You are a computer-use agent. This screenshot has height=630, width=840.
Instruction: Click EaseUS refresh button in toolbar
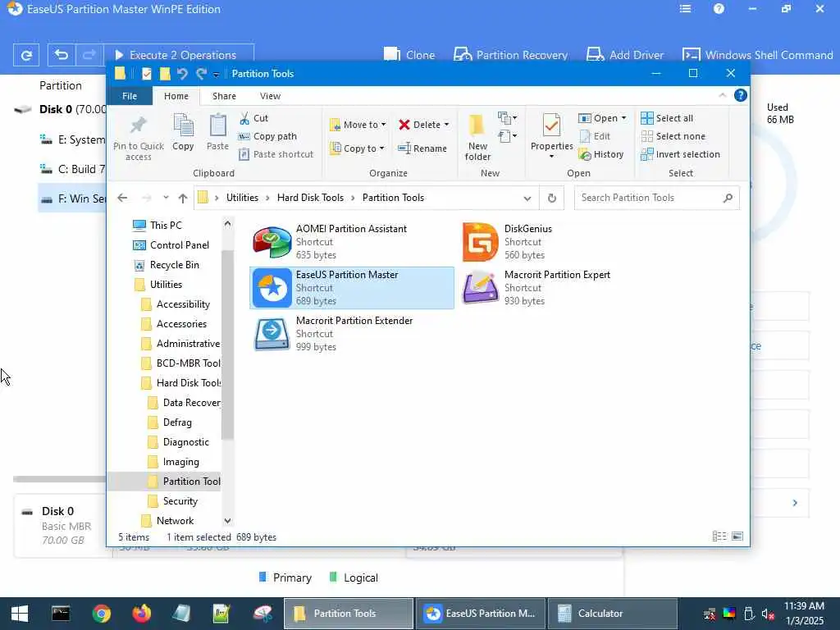pos(26,55)
